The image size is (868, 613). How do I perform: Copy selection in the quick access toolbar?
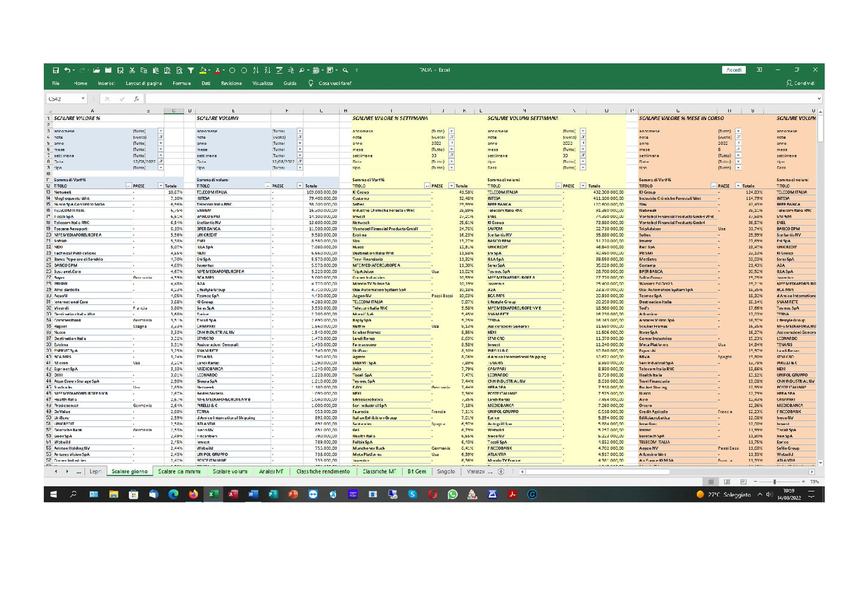pos(144,70)
